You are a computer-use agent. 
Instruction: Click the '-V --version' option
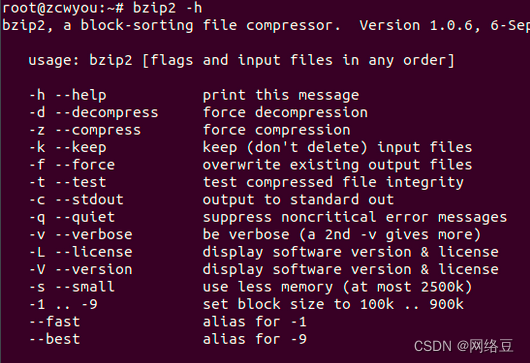pyautogui.click(x=81, y=269)
